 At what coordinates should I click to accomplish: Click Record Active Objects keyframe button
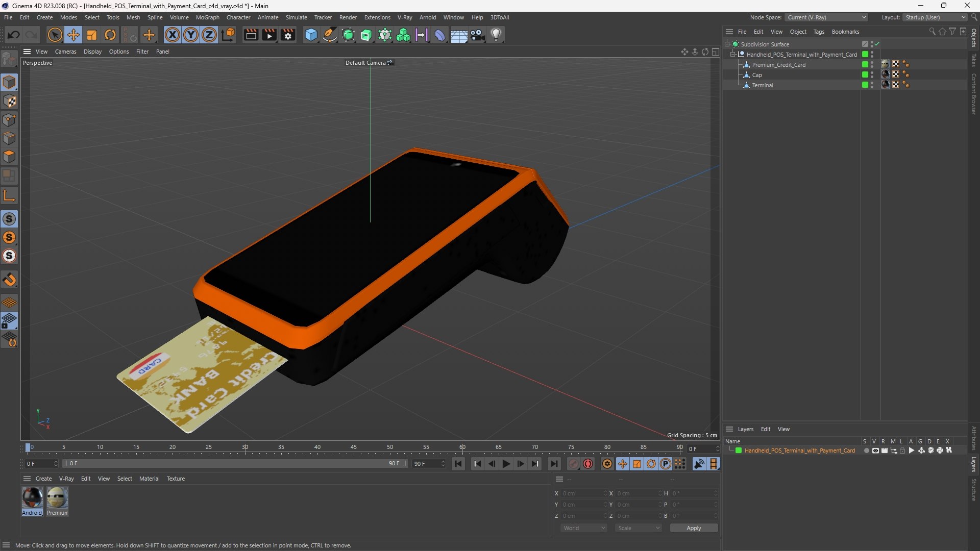573,464
